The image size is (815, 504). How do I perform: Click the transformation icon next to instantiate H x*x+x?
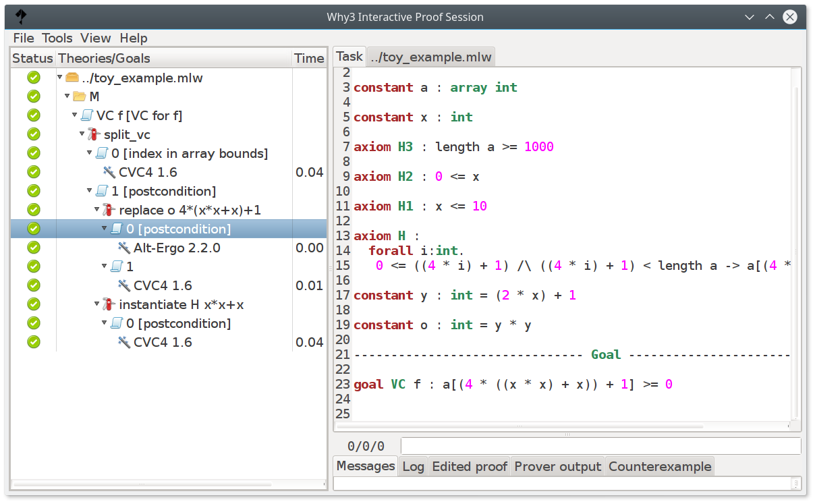click(109, 304)
